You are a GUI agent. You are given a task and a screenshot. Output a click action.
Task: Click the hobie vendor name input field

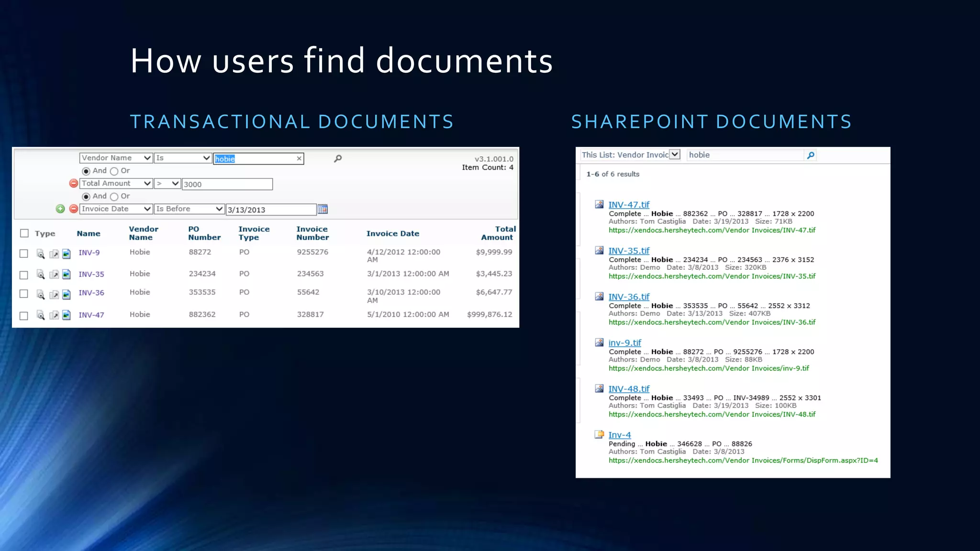click(258, 159)
